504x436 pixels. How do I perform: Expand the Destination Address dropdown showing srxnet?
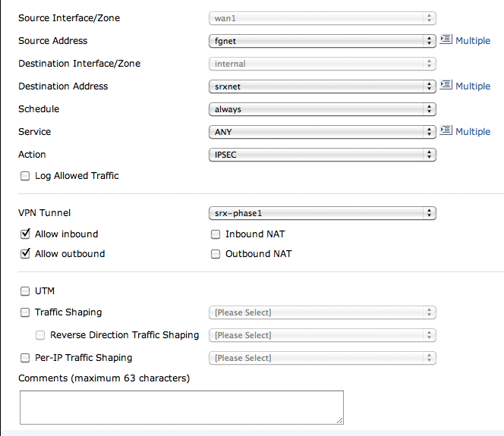(322, 86)
